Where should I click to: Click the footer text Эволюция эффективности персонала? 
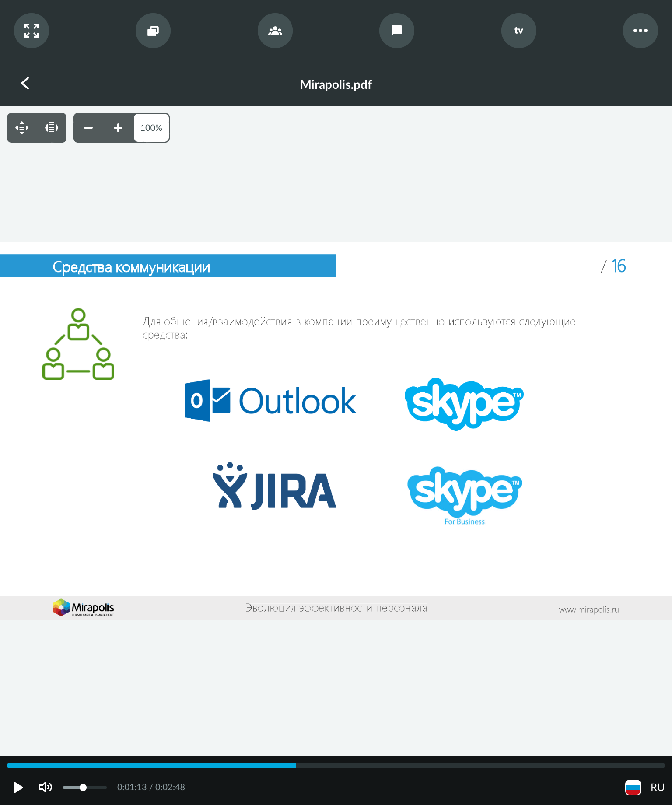tap(336, 608)
